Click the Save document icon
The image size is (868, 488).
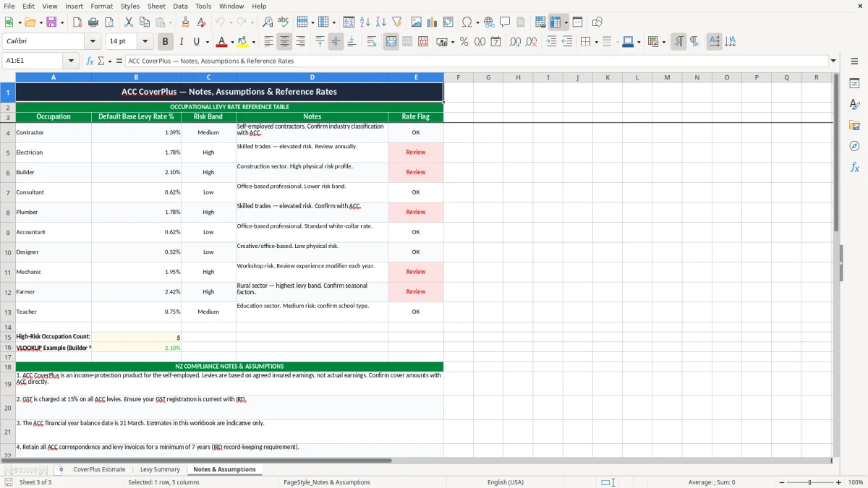coord(51,22)
